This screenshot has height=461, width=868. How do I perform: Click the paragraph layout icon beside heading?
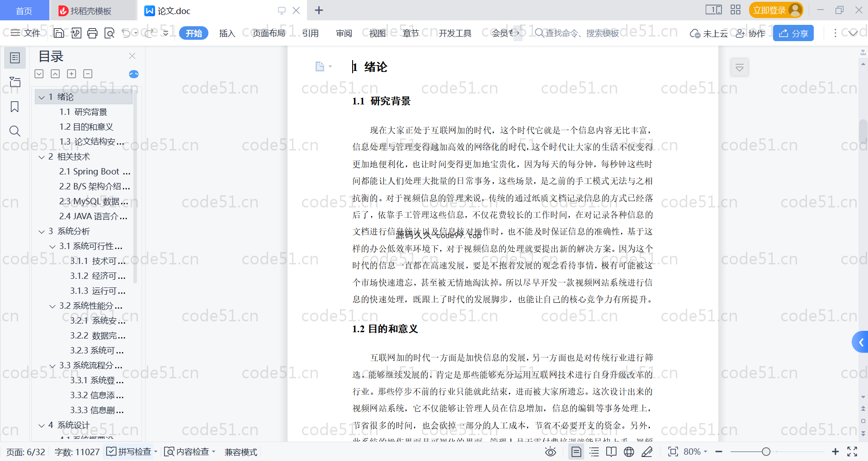coord(320,66)
